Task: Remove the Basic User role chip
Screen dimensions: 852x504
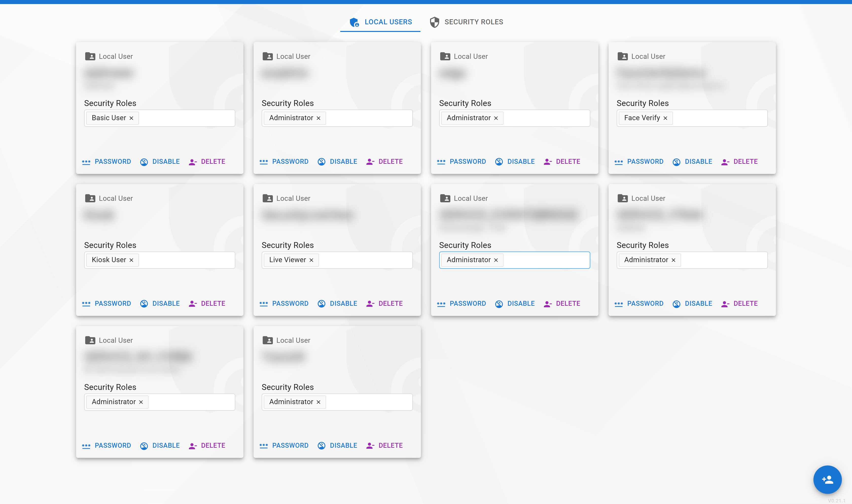Action: click(131, 118)
